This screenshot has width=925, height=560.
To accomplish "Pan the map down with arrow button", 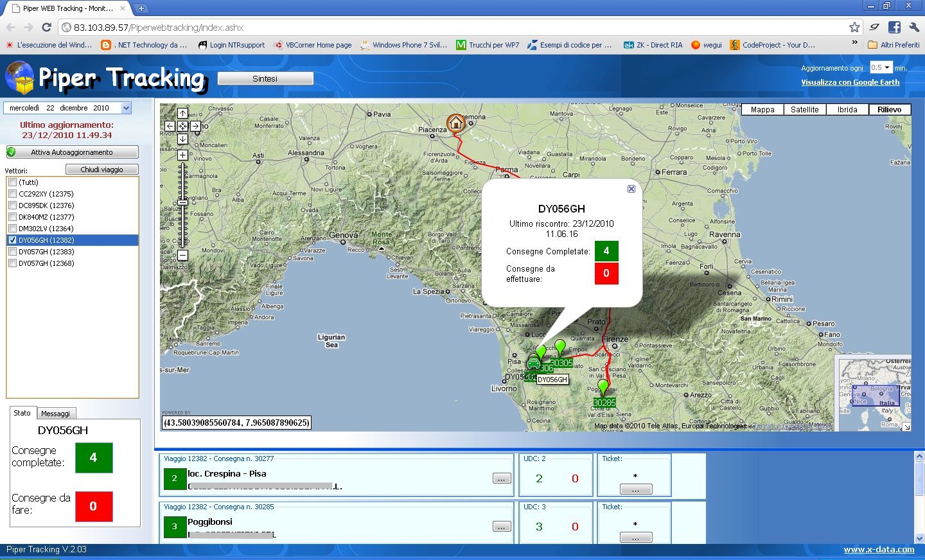I will click(182, 139).
